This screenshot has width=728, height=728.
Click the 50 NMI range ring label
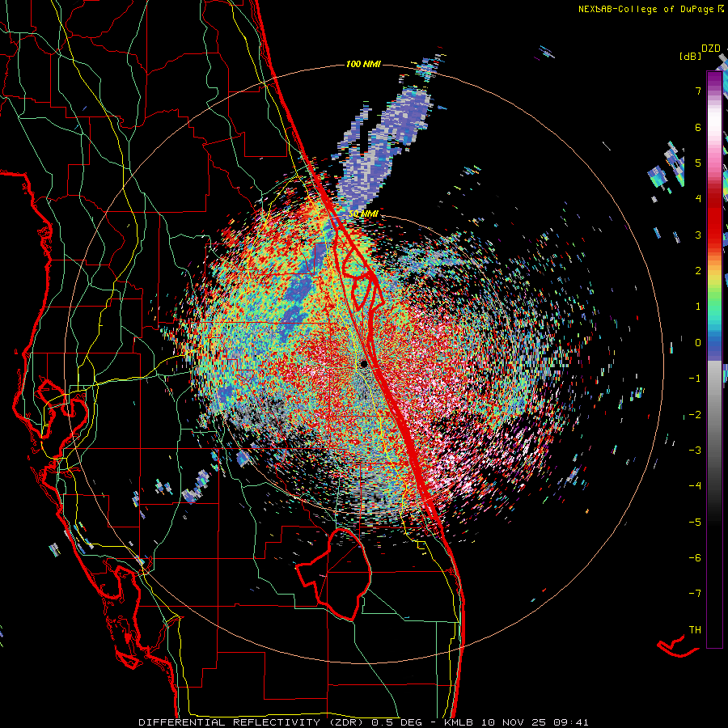[x=363, y=214]
